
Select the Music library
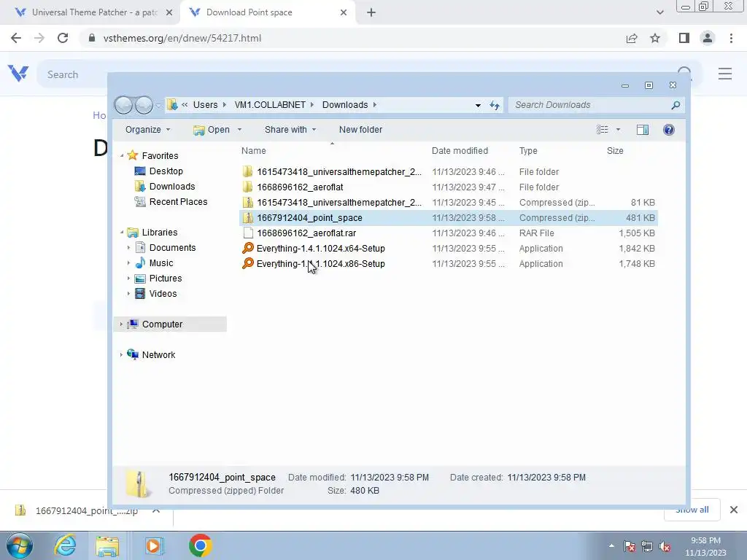tap(161, 262)
